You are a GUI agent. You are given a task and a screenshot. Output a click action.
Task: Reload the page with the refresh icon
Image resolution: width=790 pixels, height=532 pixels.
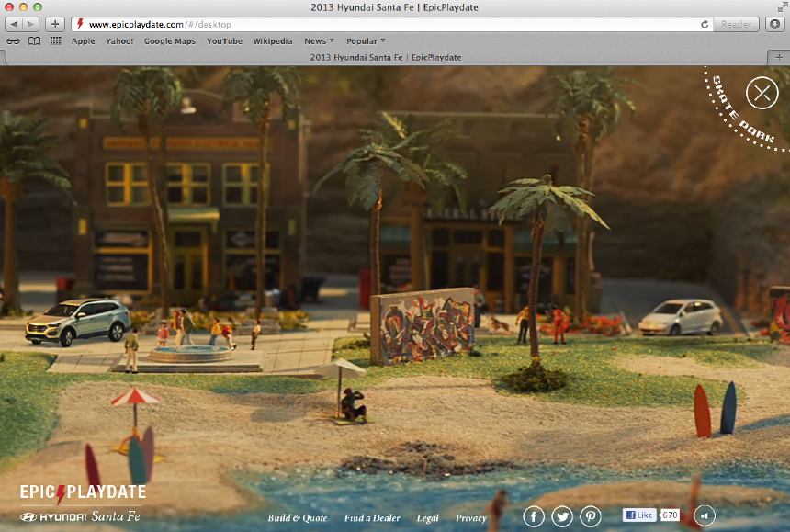pyautogui.click(x=705, y=24)
